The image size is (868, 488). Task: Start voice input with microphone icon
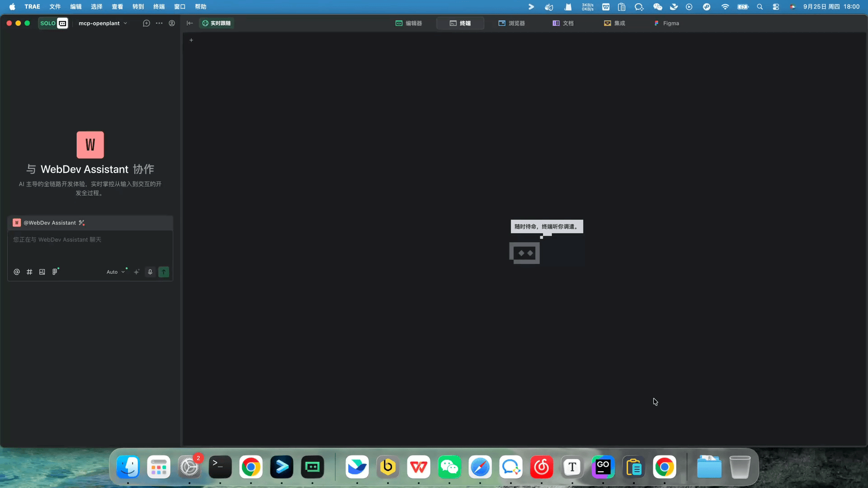150,272
